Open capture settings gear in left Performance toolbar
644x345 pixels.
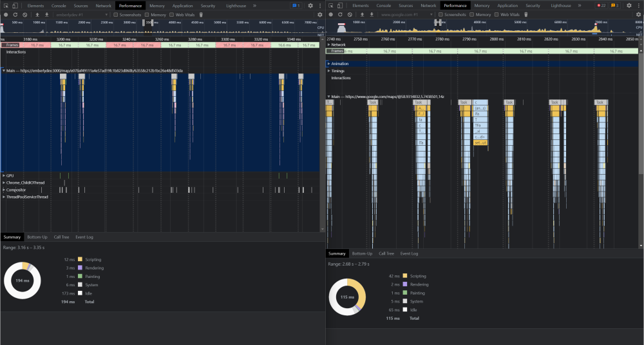coord(319,14)
